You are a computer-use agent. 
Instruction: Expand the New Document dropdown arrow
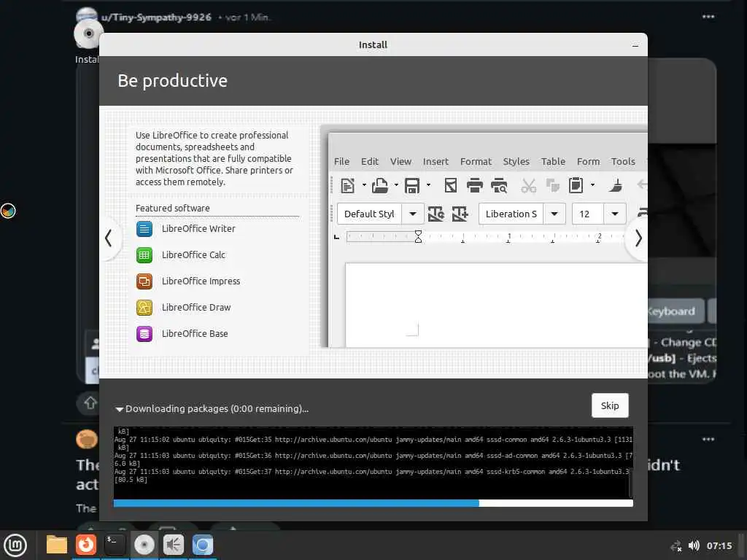(x=364, y=184)
